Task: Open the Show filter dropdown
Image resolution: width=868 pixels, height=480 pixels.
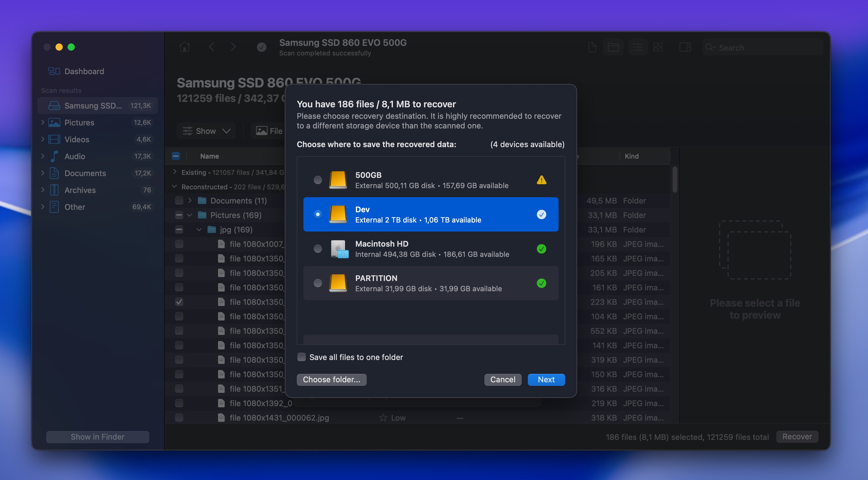Action: [x=206, y=131]
